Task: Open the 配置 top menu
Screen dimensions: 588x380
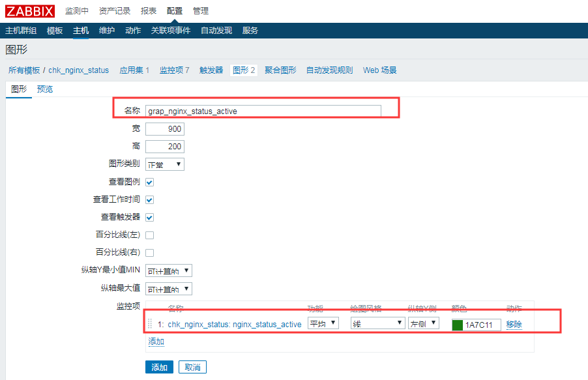Action: pyautogui.click(x=175, y=11)
